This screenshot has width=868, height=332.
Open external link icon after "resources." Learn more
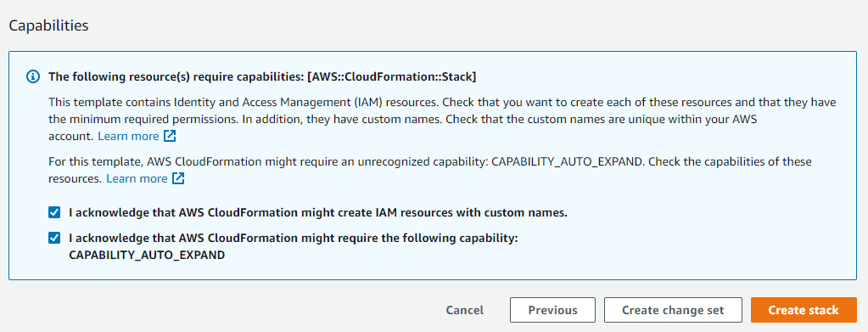pyautogui.click(x=178, y=178)
